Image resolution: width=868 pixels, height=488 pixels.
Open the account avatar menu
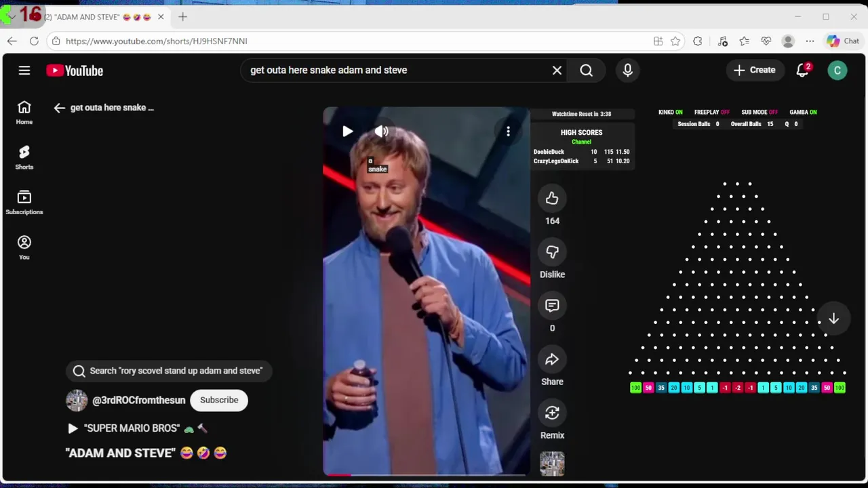click(837, 70)
